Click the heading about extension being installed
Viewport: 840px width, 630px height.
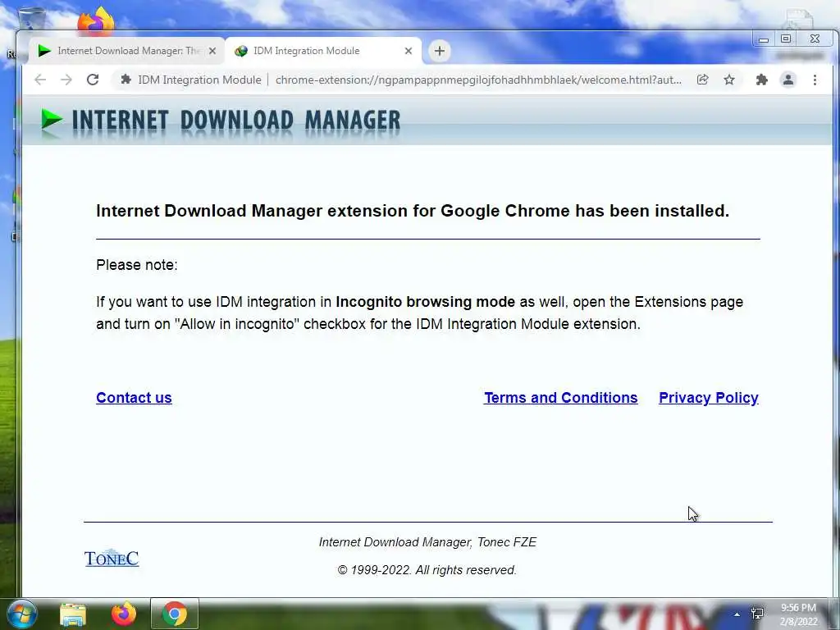click(x=413, y=211)
